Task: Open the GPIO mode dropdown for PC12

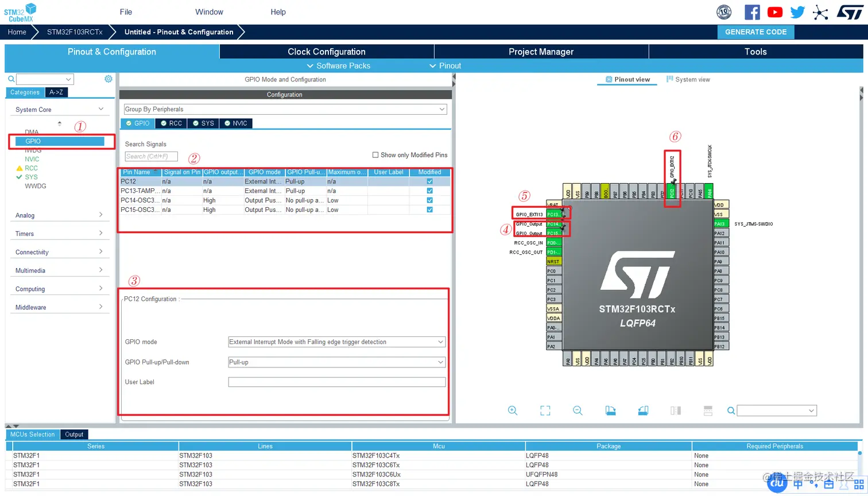Action: (x=336, y=342)
